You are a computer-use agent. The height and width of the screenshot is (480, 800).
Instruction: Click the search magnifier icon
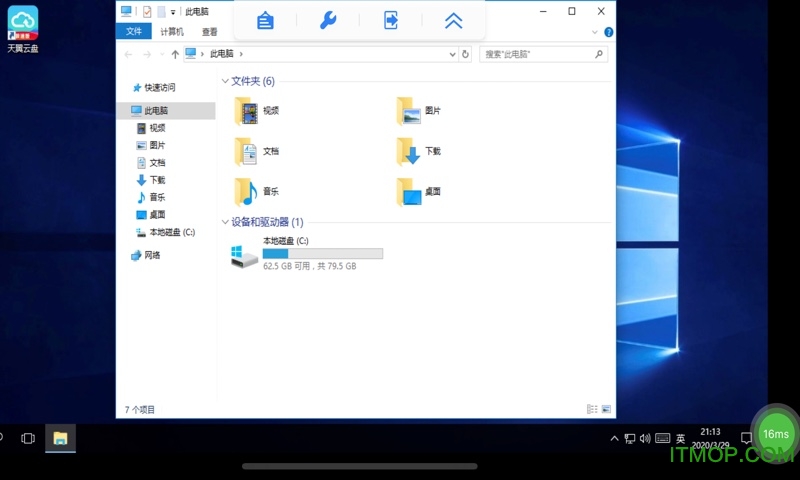coord(599,54)
